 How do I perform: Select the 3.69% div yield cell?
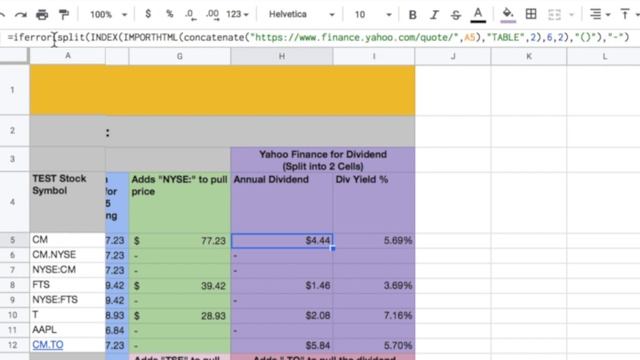(374, 285)
